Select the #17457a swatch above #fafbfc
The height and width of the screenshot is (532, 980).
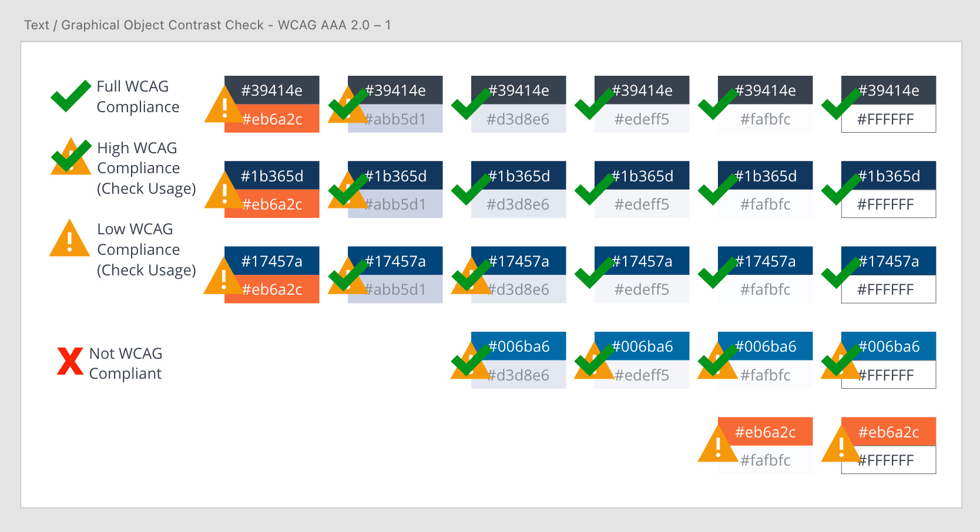[765, 261]
